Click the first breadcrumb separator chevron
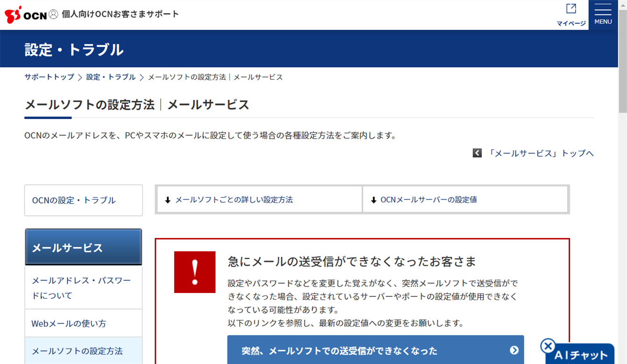The height and width of the screenshot is (364, 628). [x=80, y=77]
